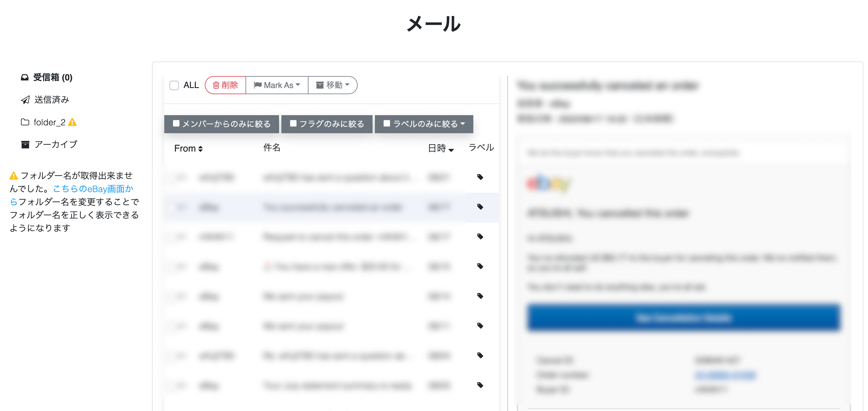Click the tag icon on highlighted mail row
The width and height of the screenshot is (868, 411).
click(x=480, y=207)
